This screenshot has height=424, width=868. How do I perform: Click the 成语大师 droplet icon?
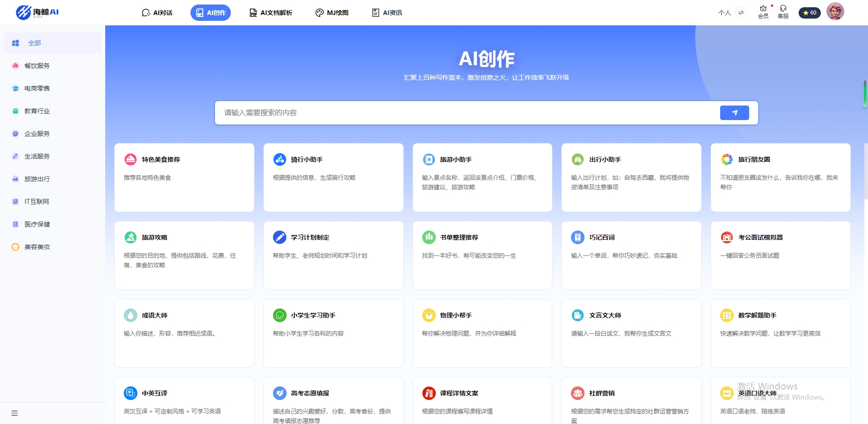pos(131,315)
